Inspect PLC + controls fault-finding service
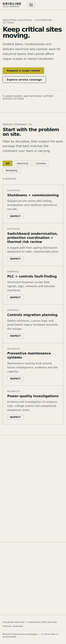 point(15,297)
